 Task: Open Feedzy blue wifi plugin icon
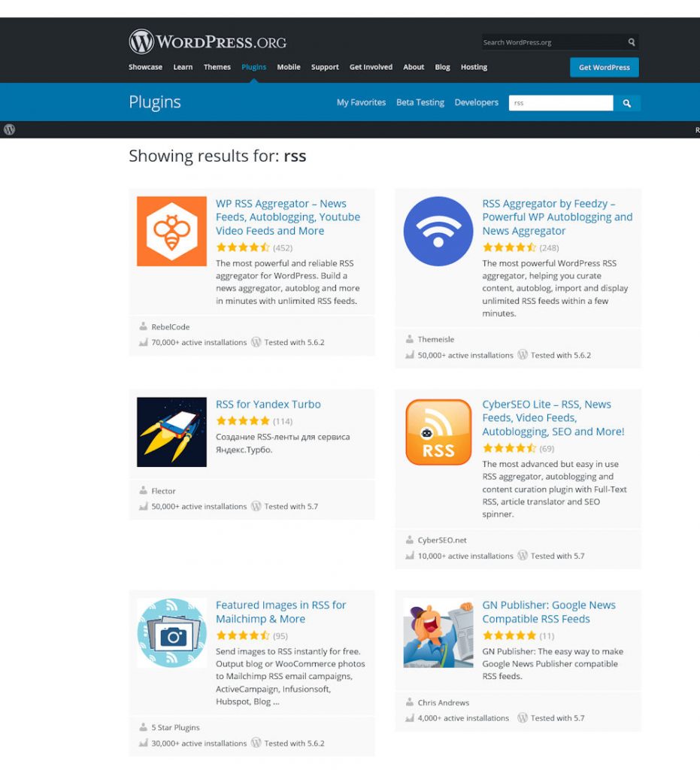(438, 232)
